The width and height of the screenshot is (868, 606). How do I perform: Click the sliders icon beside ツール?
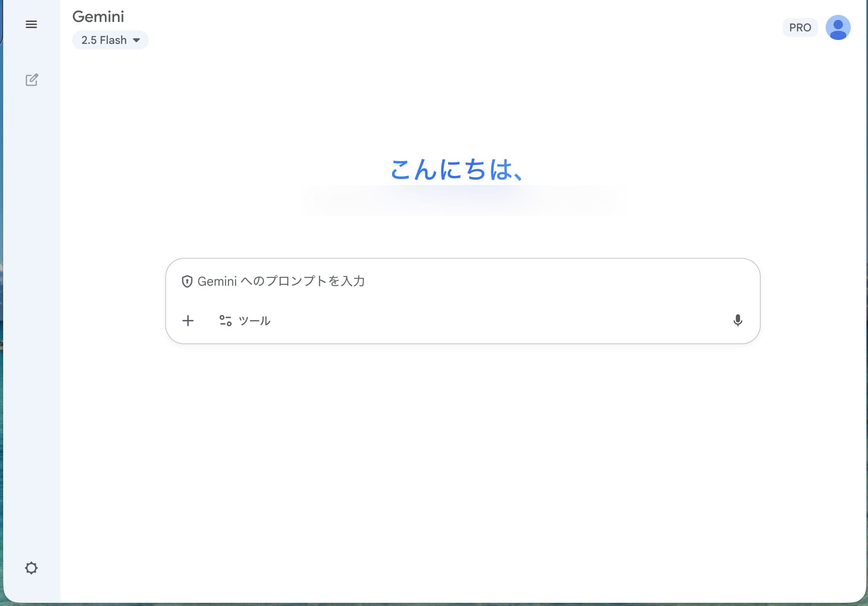(x=225, y=321)
